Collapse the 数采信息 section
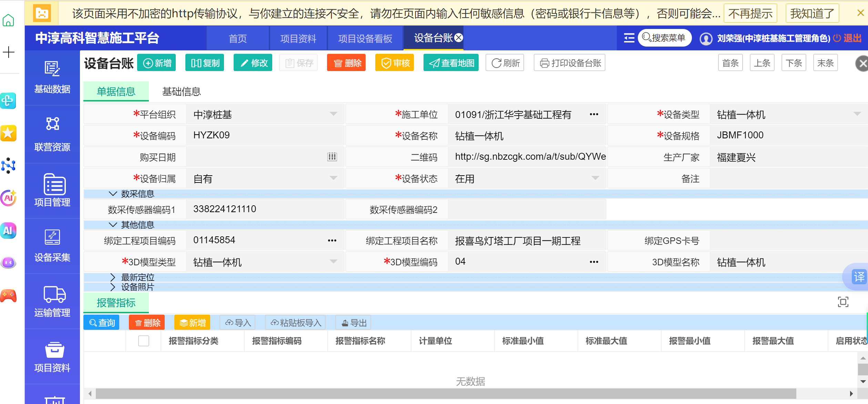 (113, 194)
